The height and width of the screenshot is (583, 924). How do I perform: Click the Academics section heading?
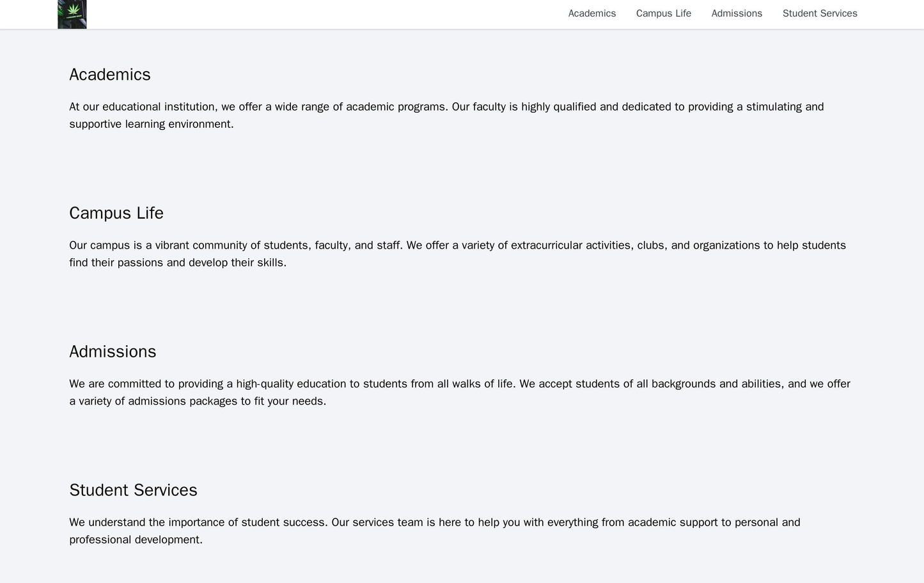pos(110,75)
